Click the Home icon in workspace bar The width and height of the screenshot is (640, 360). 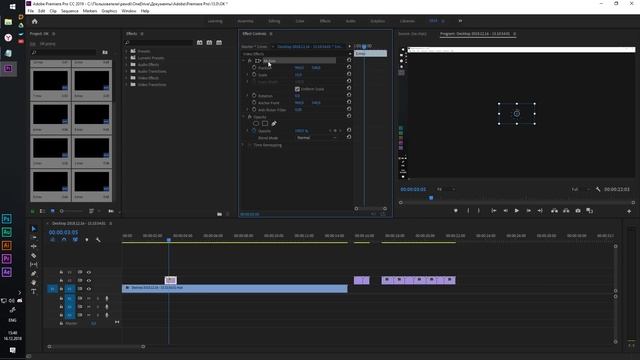click(x=35, y=21)
